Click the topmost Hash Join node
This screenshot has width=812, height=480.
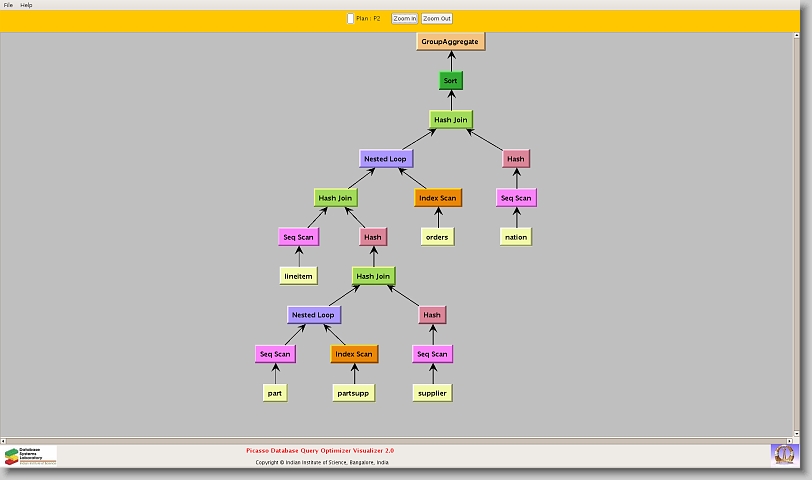[451, 119]
